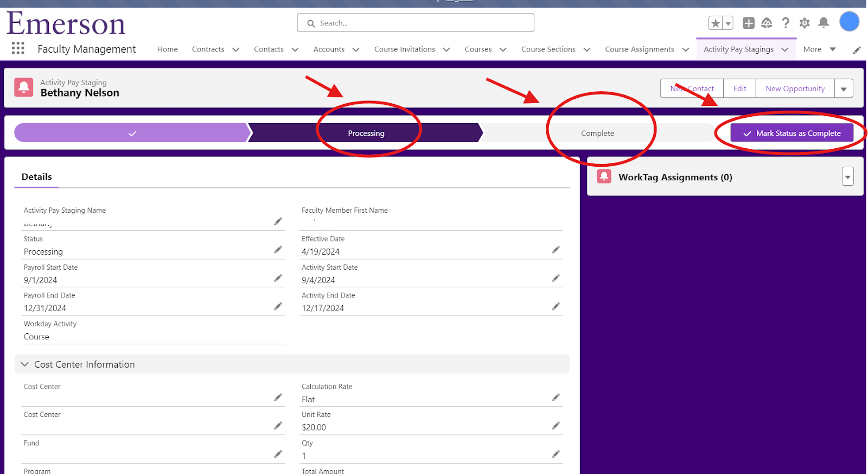Click the New Contact button
The height and width of the screenshot is (474, 868).
[x=692, y=89]
